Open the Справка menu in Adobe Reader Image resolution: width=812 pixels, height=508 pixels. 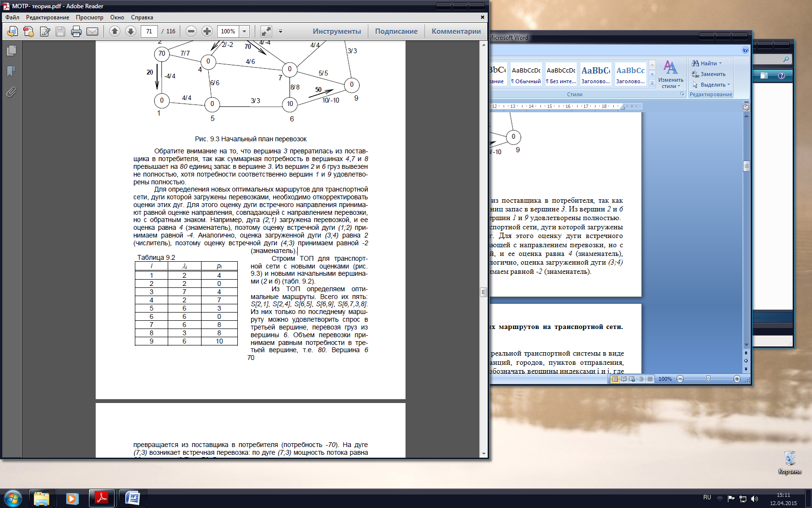coord(142,17)
